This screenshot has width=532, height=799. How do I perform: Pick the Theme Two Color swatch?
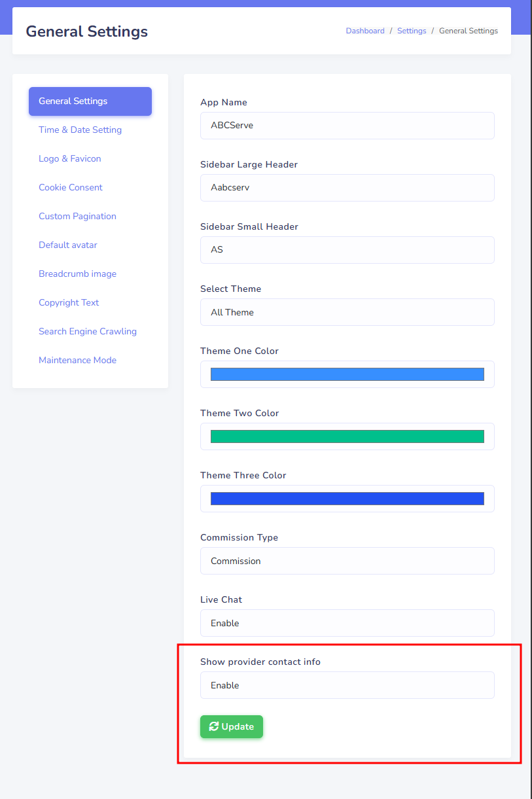[347, 436]
